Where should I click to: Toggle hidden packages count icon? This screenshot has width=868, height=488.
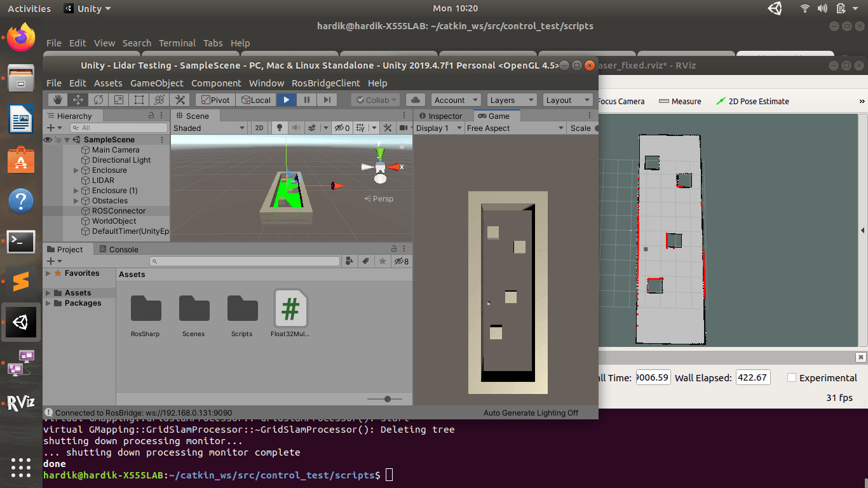coord(401,261)
